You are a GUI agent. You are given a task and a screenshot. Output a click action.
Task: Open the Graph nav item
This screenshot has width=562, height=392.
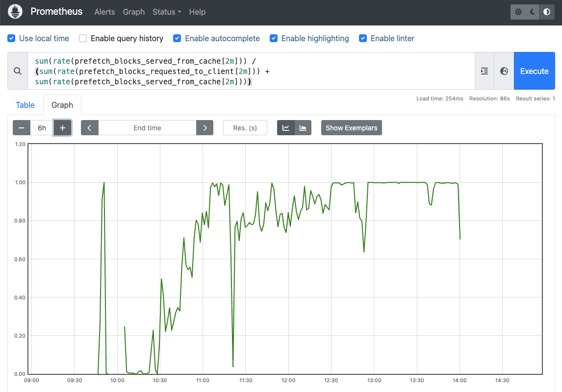tap(134, 12)
